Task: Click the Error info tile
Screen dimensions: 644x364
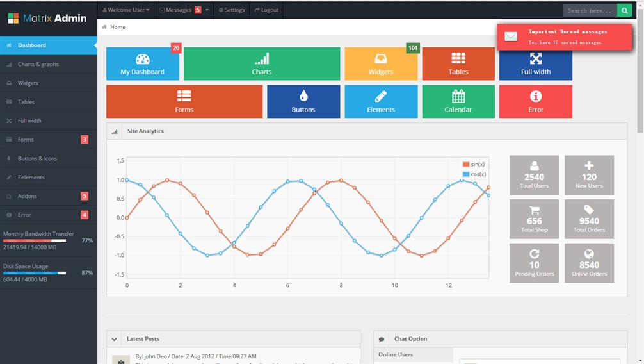Action: 535,101
